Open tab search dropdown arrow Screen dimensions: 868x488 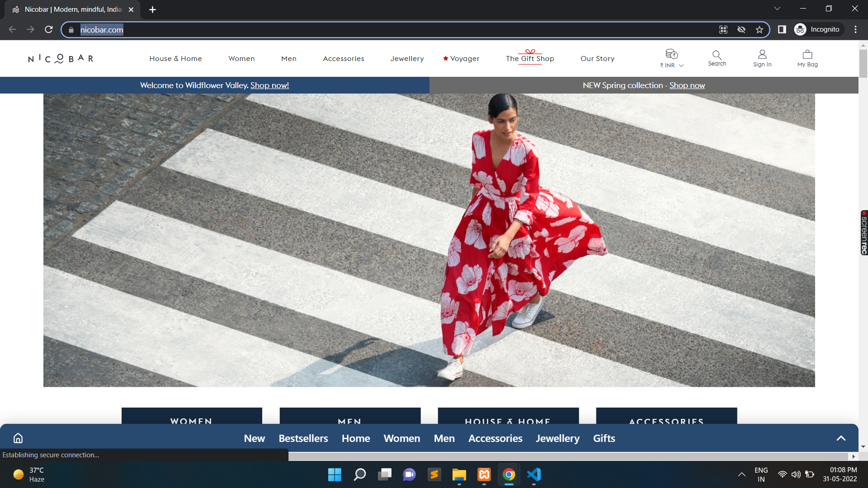coord(777,9)
